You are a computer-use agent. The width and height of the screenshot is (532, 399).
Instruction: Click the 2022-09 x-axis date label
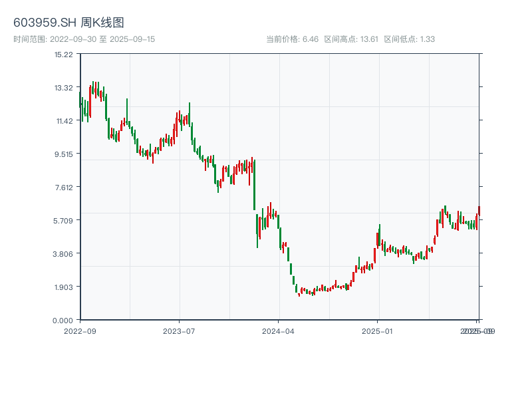(80, 331)
